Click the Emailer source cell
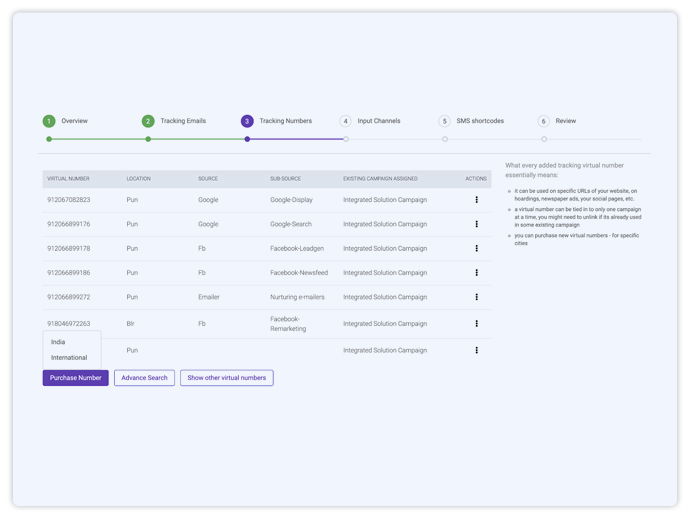 [x=209, y=297]
